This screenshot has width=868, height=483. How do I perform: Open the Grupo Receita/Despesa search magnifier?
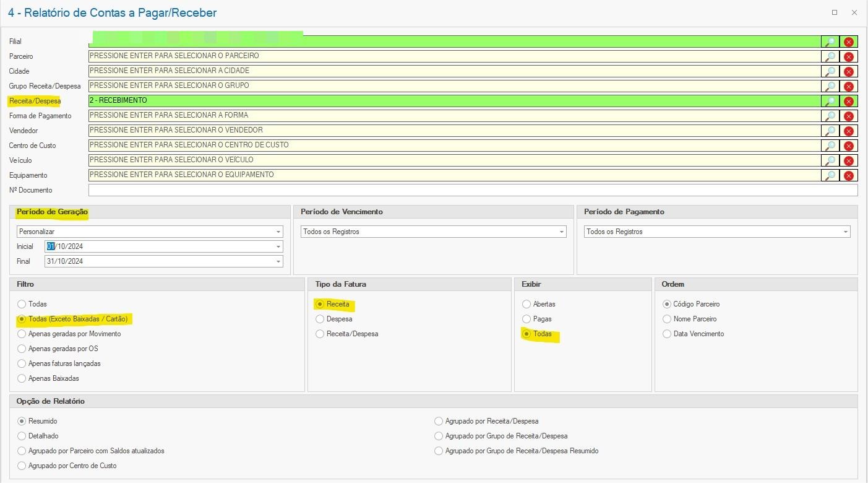[x=830, y=86]
